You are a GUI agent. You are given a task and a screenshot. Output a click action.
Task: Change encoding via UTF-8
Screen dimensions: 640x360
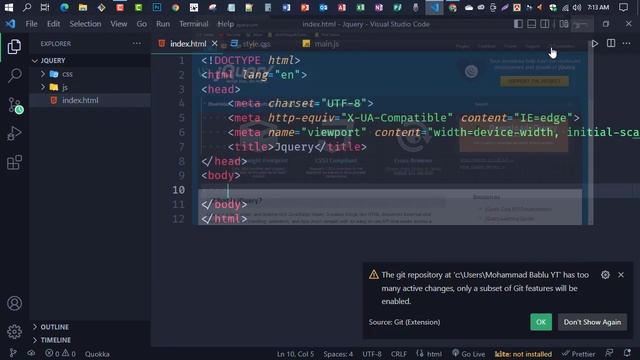[372, 353]
